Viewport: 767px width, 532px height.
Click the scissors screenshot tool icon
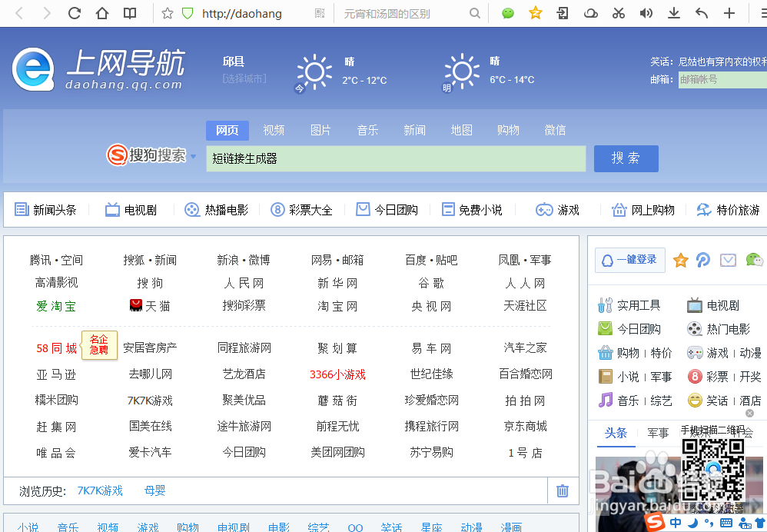pos(619,13)
